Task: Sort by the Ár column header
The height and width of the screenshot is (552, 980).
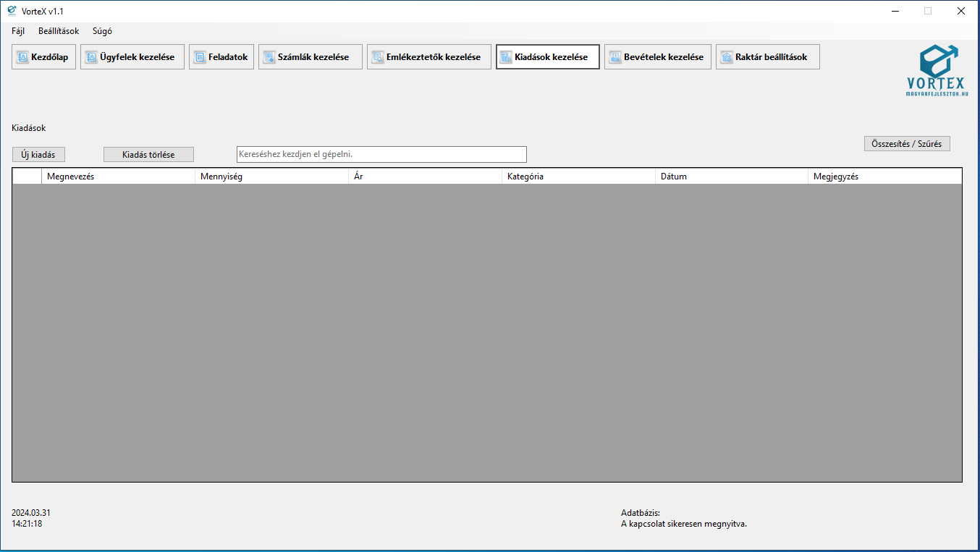Action: (x=425, y=177)
